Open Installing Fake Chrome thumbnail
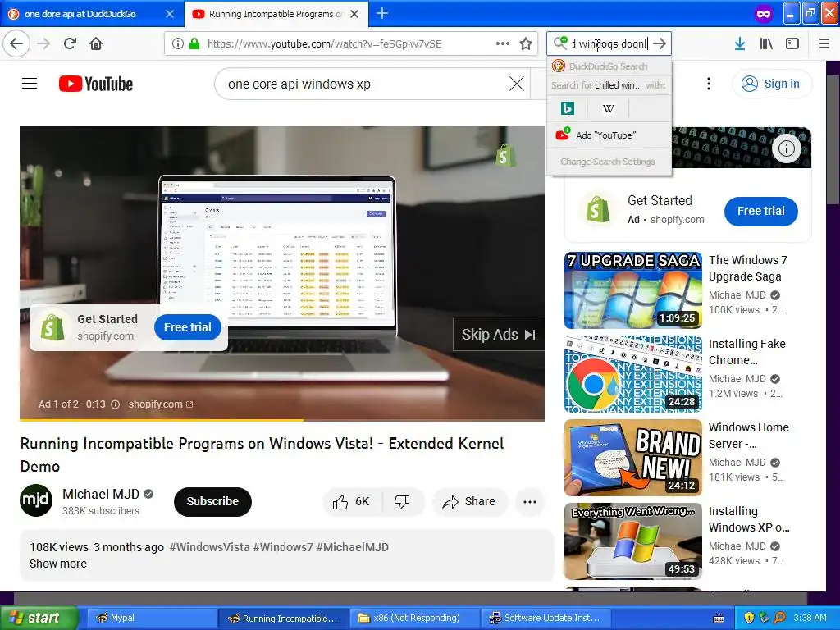 [632, 374]
